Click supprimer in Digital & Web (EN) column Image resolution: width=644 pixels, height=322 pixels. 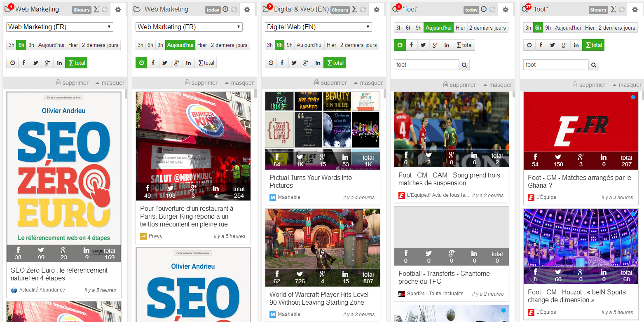tap(330, 83)
